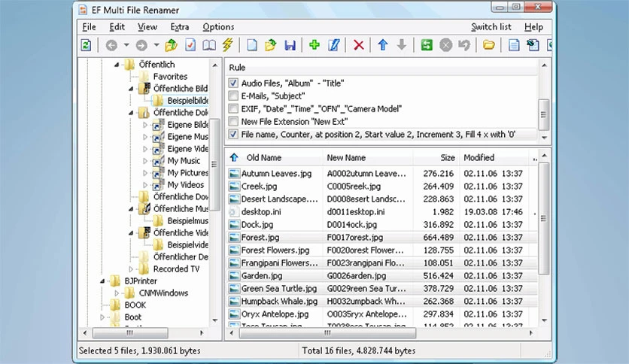Open Back history dropdown arrow
Image resolution: width=629 pixels, height=364 pixels.
(126, 45)
